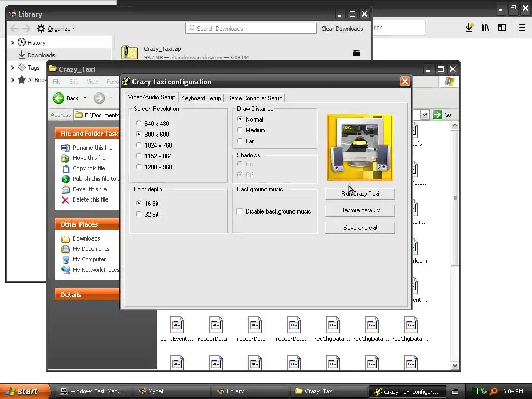532x399 pixels.
Task: Expand Details panel header
Action: 87,295
